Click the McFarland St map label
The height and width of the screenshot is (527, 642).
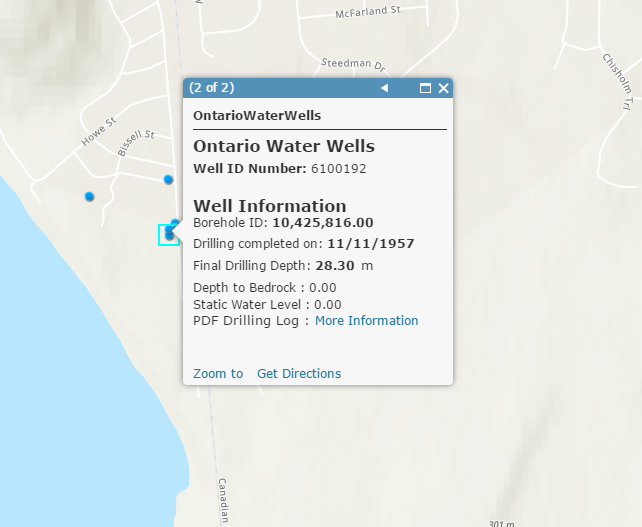[368, 12]
